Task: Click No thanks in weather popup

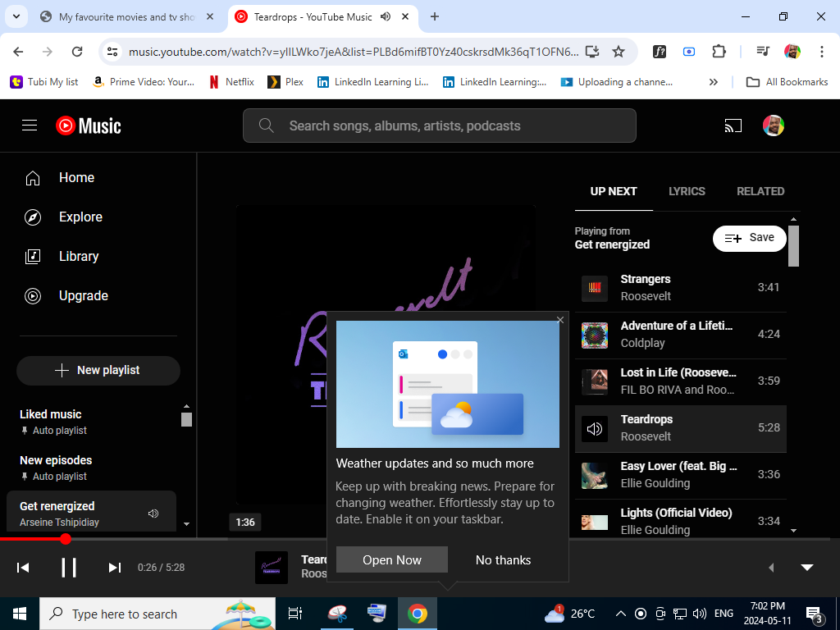Action: 503,559
